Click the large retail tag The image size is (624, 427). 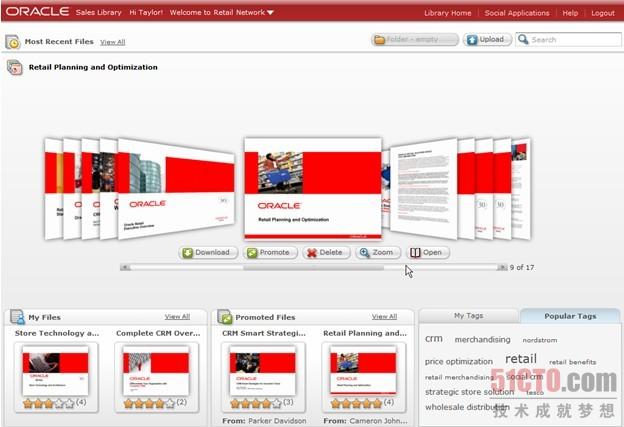521,359
